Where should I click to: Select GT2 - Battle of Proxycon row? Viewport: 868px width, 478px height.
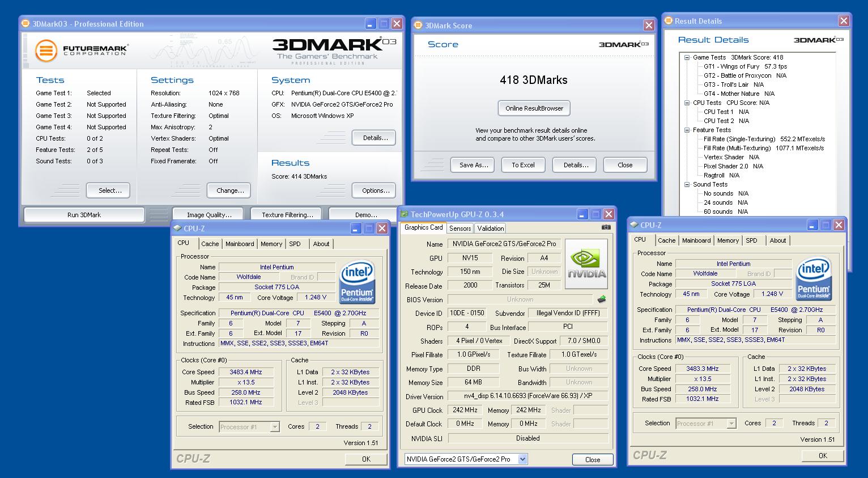click(x=745, y=75)
